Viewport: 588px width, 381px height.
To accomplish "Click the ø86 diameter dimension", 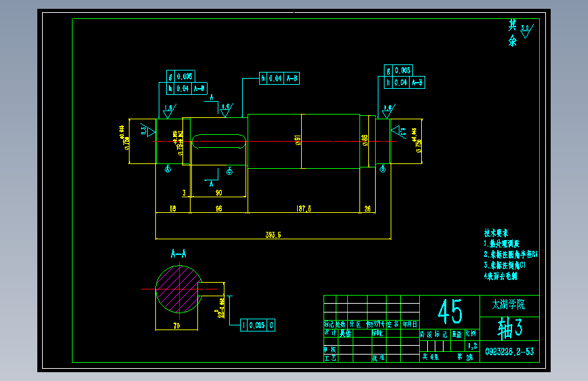I will (x=365, y=140).
